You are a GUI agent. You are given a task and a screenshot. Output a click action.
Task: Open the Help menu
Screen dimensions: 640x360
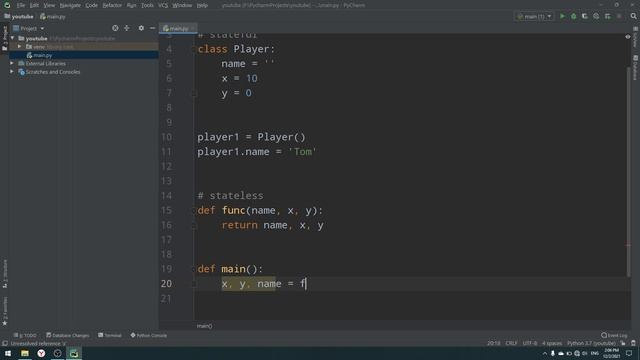[x=202, y=5]
